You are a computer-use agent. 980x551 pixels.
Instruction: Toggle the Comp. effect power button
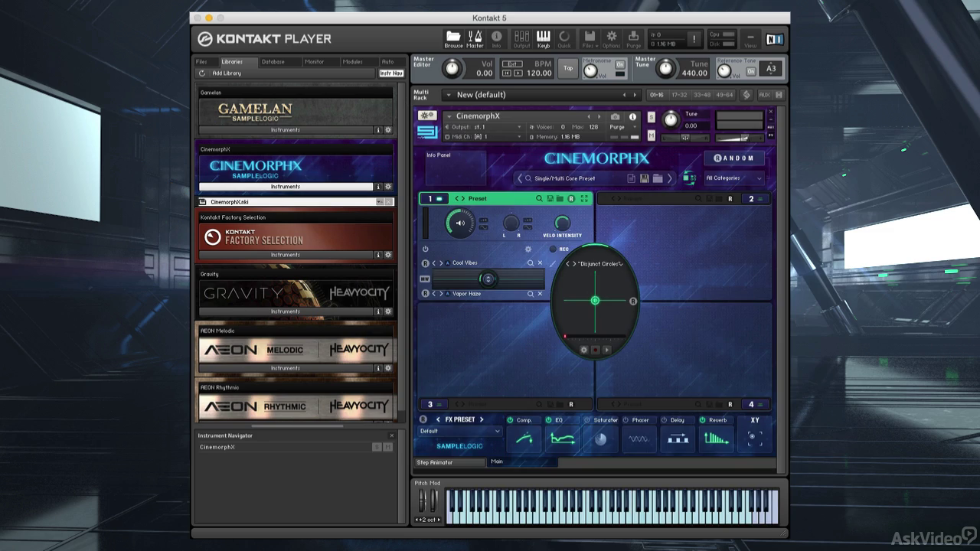tap(510, 420)
